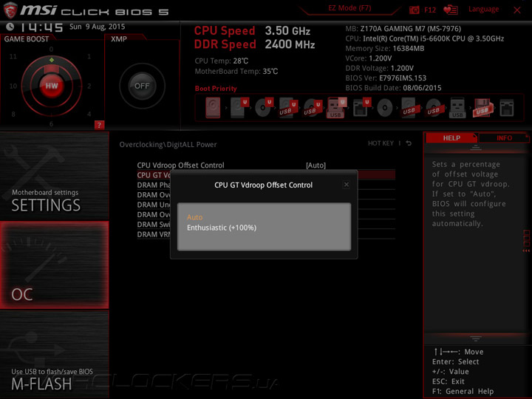Click the date Sun 9 Aug, 2015
The width and height of the screenshot is (532, 399).
(98, 27)
